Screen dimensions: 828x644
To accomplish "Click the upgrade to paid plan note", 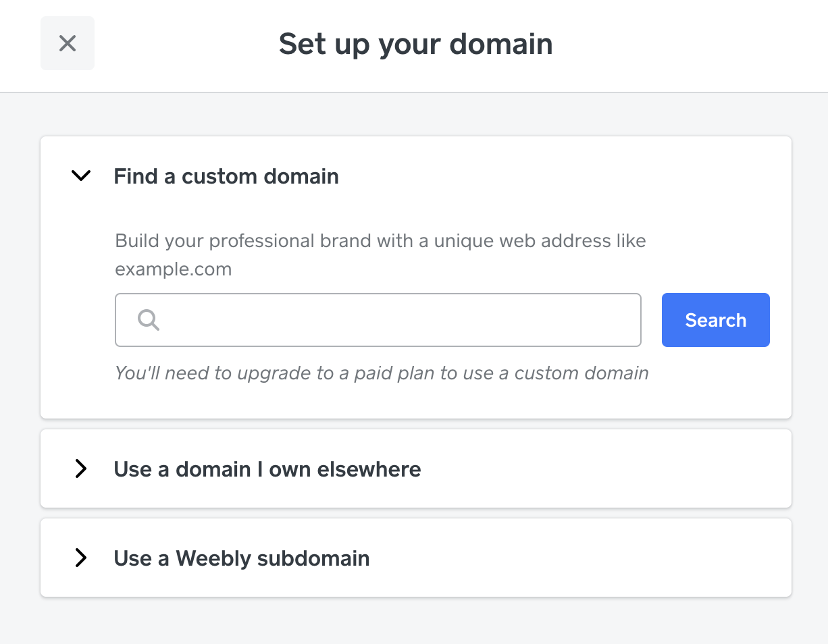I will tap(382, 373).
